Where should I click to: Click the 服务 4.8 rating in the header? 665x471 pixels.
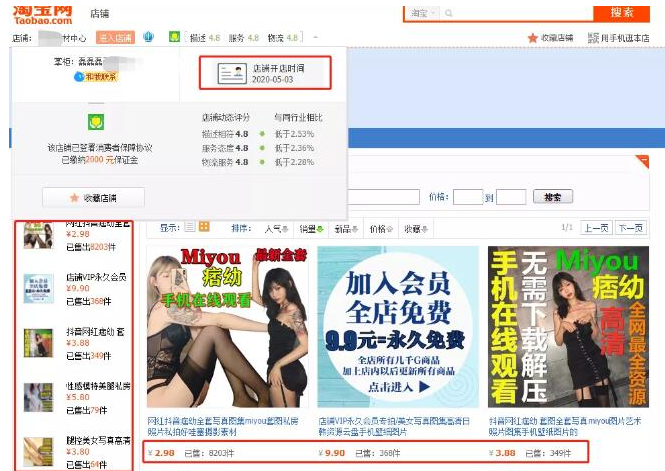click(243, 38)
